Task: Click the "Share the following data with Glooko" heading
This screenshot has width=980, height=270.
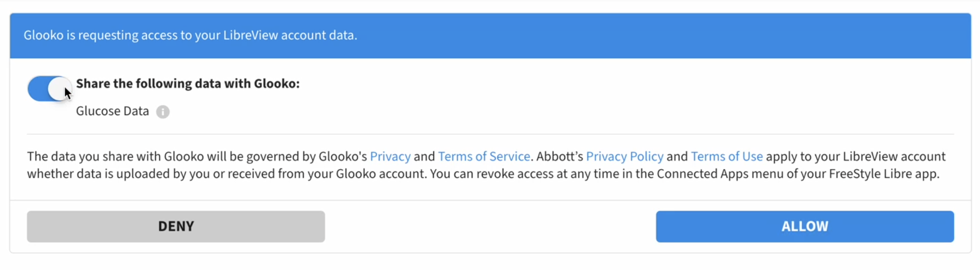Action: pyautogui.click(x=188, y=84)
